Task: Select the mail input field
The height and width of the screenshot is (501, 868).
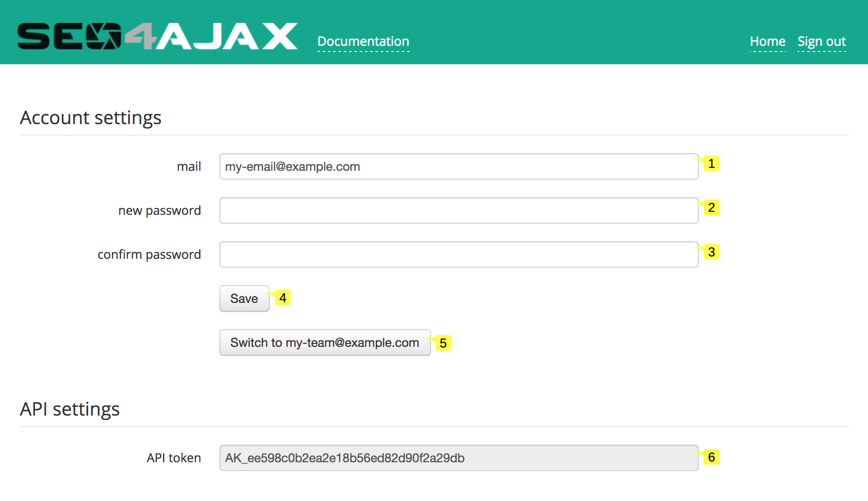Action: pos(458,167)
